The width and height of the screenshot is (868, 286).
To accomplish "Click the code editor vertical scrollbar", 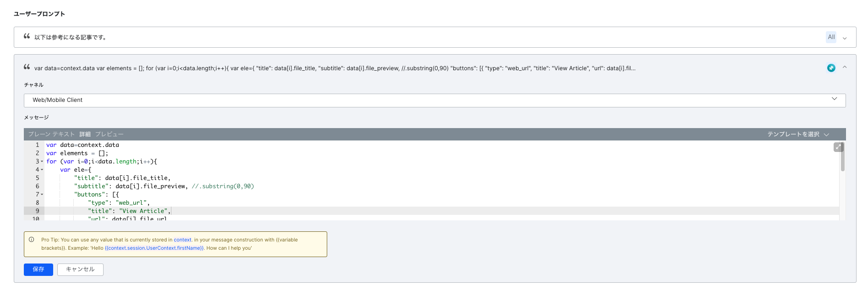I will point(842,157).
